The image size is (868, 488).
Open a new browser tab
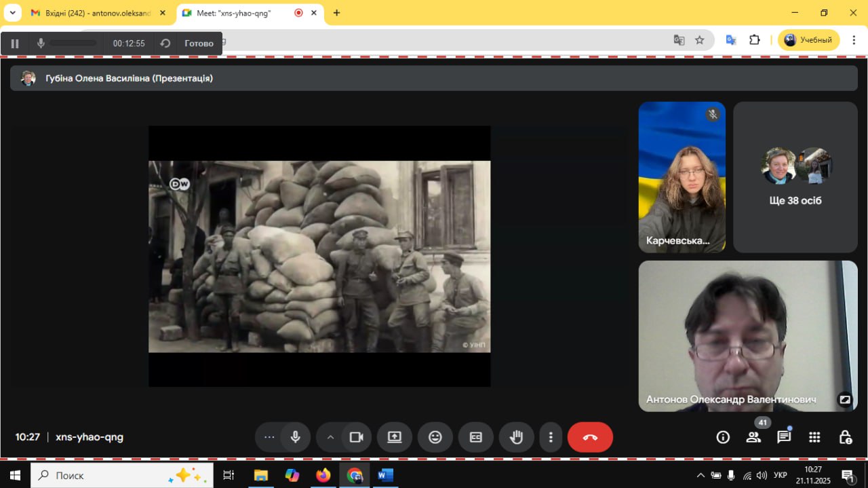336,13
